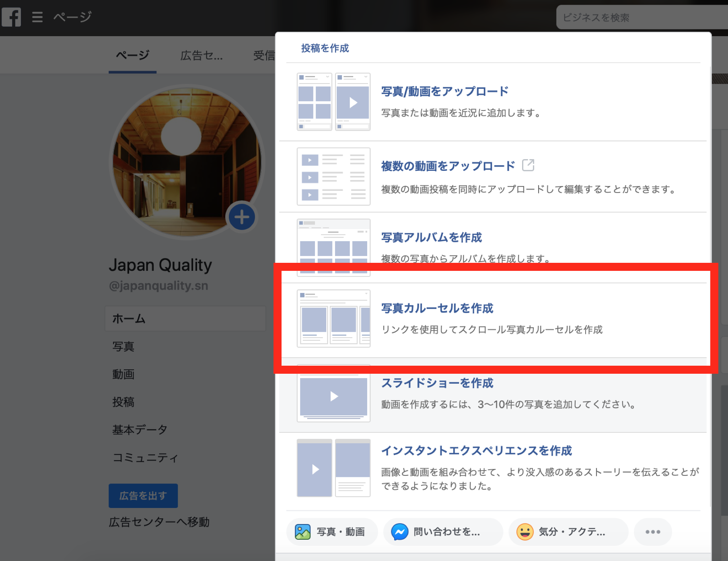Switch to the ページ tab
This screenshot has height=561, width=728.
[x=132, y=55]
